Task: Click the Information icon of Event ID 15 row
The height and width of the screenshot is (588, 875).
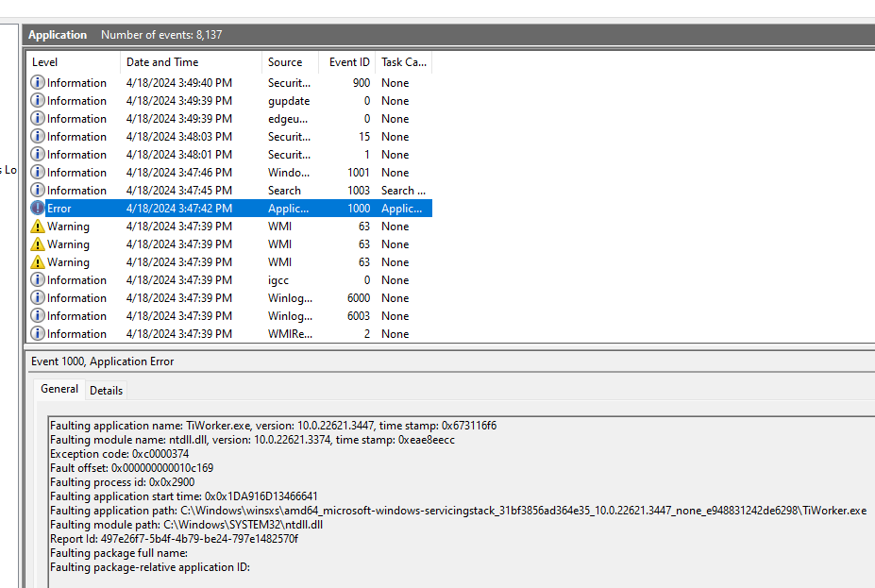Action: 38,136
